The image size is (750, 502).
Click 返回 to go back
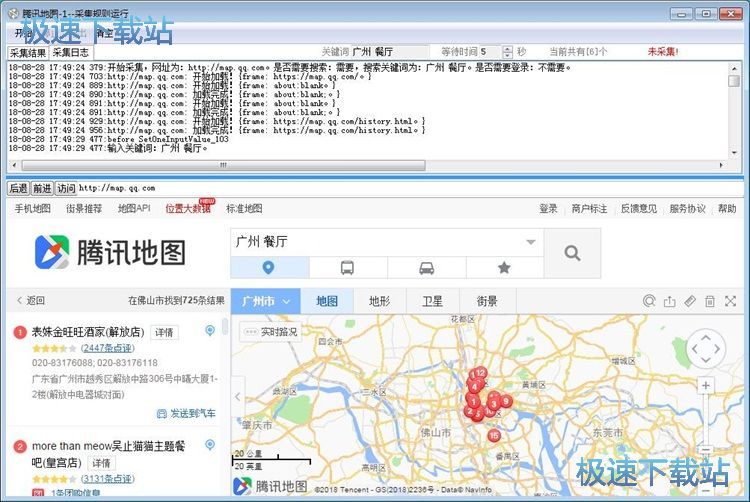pyautogui.click(x=31, y=301)
